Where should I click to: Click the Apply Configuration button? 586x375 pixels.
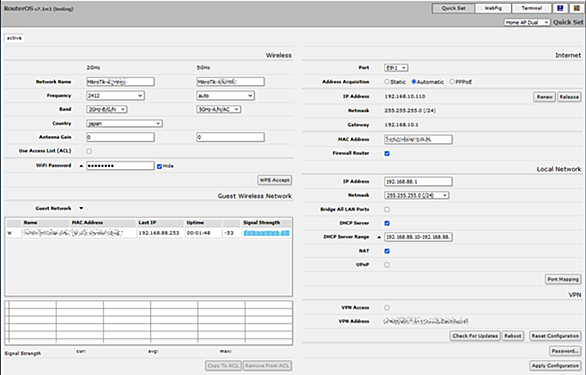coord(555,366)
